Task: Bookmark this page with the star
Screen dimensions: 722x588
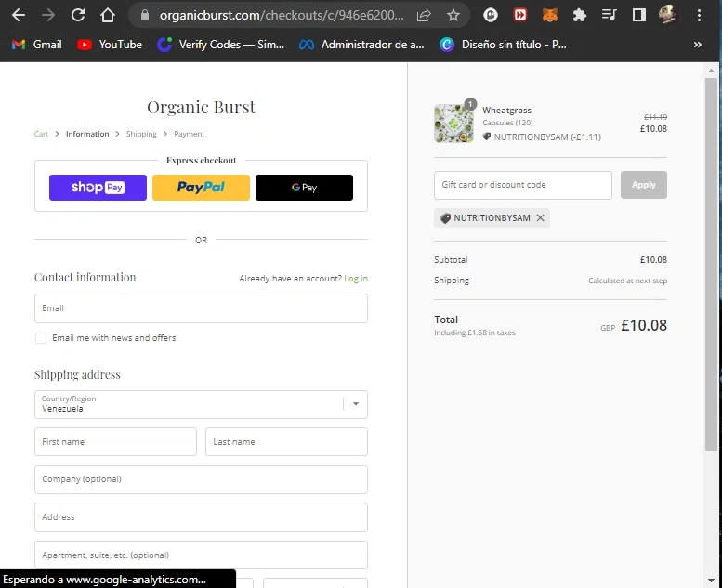Action: [x=453, y=15]
